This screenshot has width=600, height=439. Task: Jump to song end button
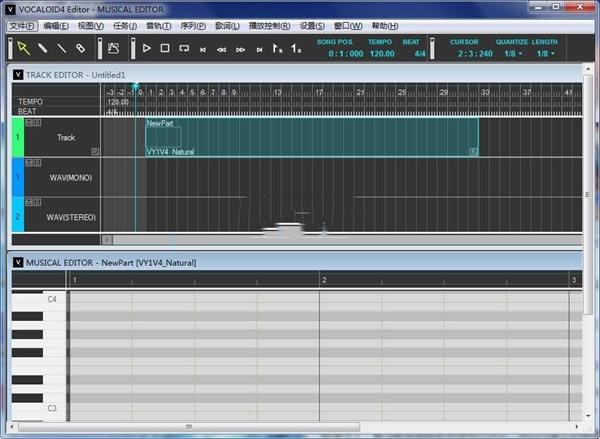[259, 49]
